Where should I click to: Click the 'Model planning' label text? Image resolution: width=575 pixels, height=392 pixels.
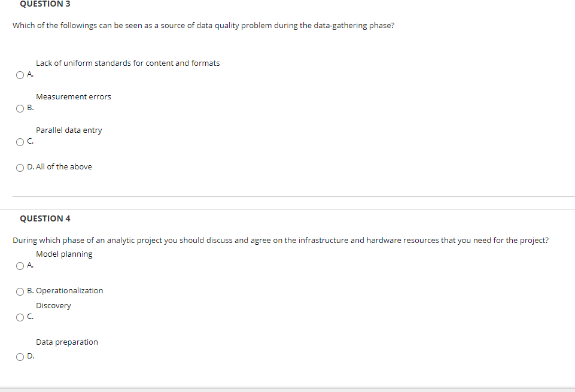[64, 254]
